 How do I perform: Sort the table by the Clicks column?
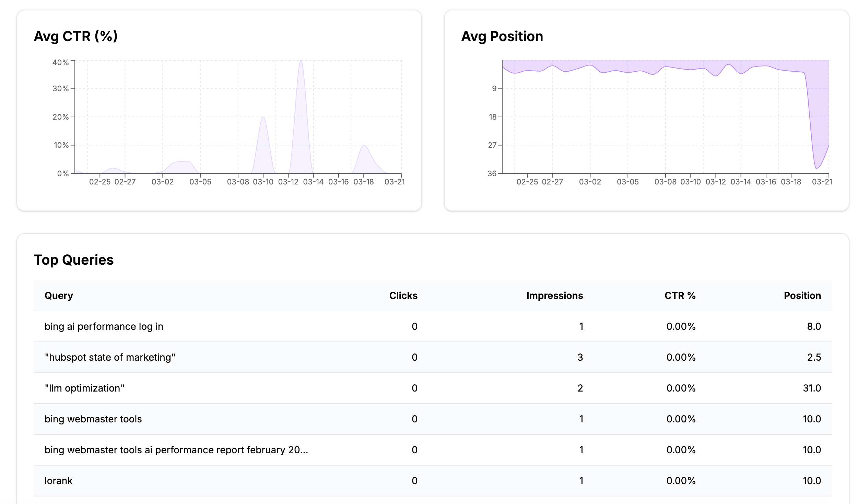pos(403,296)
